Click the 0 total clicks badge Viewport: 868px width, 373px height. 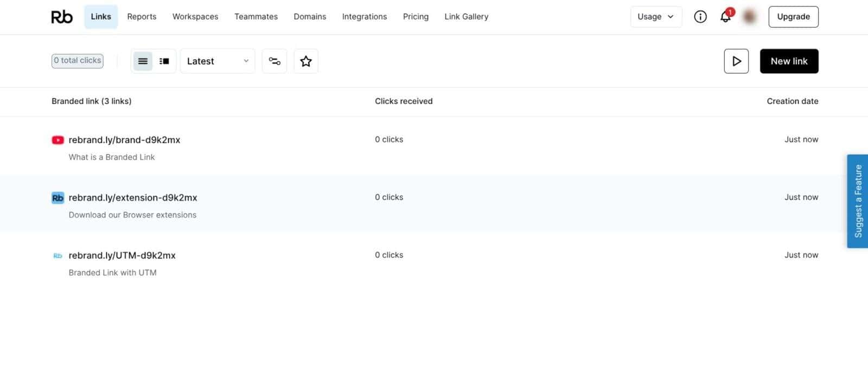78,61
